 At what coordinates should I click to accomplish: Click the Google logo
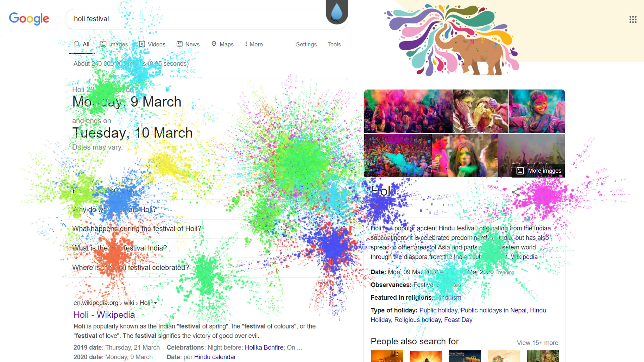[29, 19]
